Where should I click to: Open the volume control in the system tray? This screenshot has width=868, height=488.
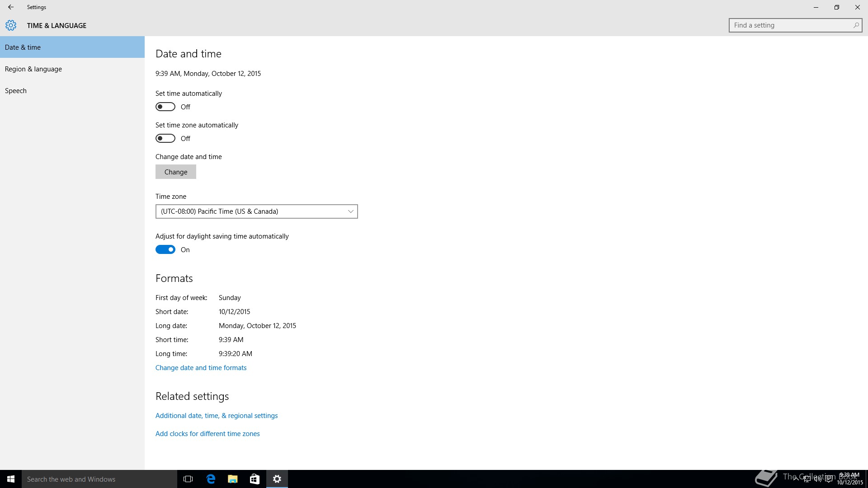(x=818, y=479)
